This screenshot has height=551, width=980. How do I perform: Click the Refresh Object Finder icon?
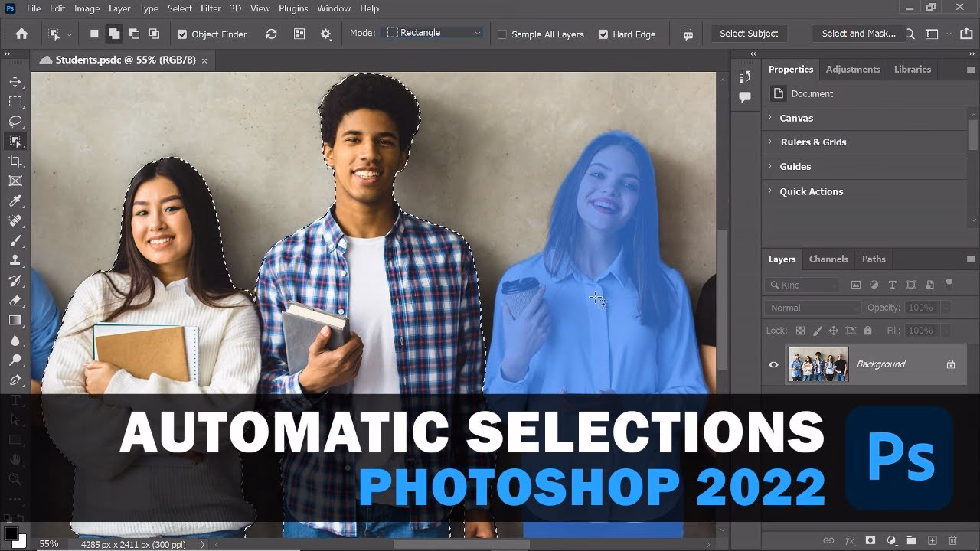(272, 34)
